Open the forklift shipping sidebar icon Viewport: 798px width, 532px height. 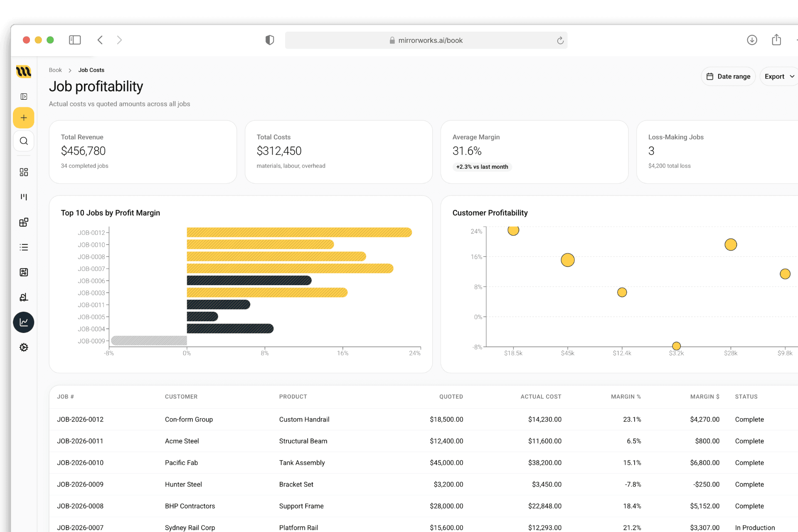pyautogui.click(x=24, y=297)
